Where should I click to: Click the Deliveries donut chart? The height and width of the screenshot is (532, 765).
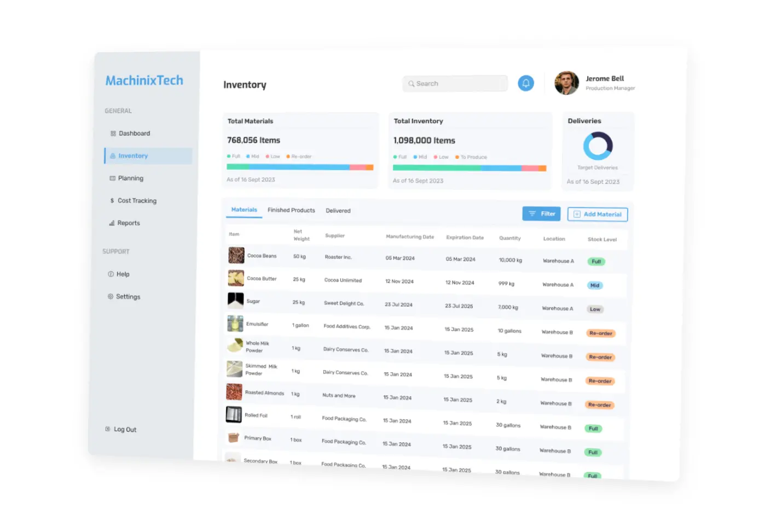coord(598,146)
